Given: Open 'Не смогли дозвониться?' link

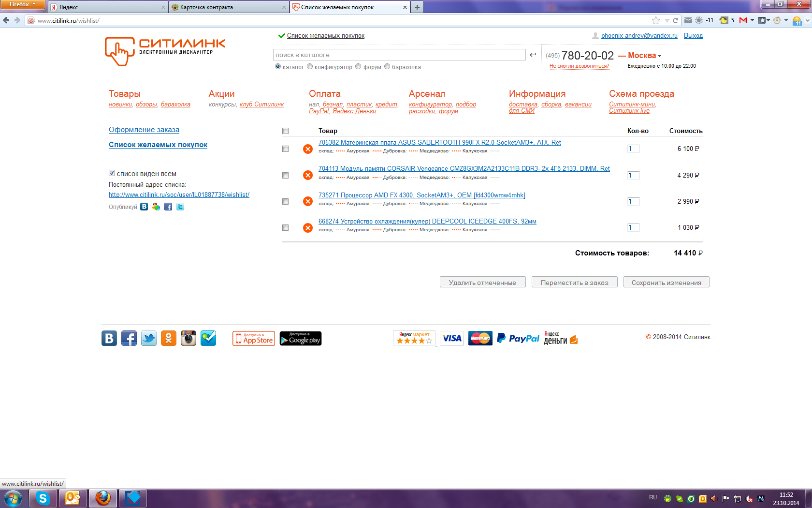Looking at the screenshot, I should (x=580, y=66).
